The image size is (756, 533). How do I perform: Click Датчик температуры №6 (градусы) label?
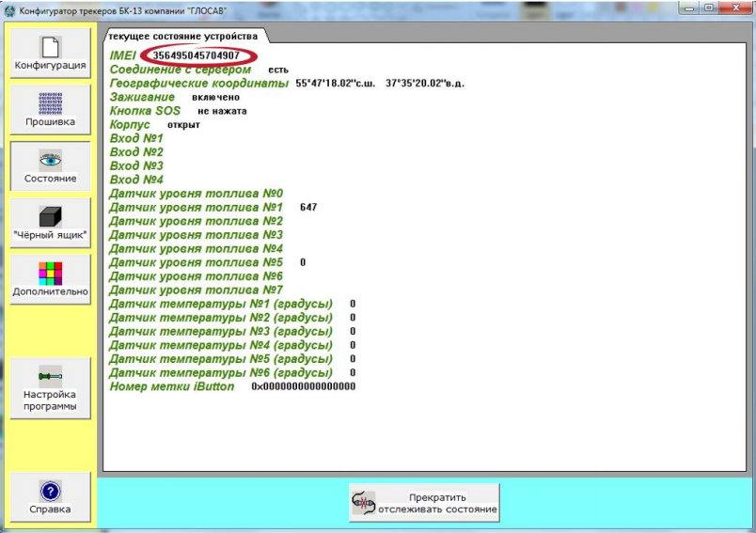click(221, 373)
